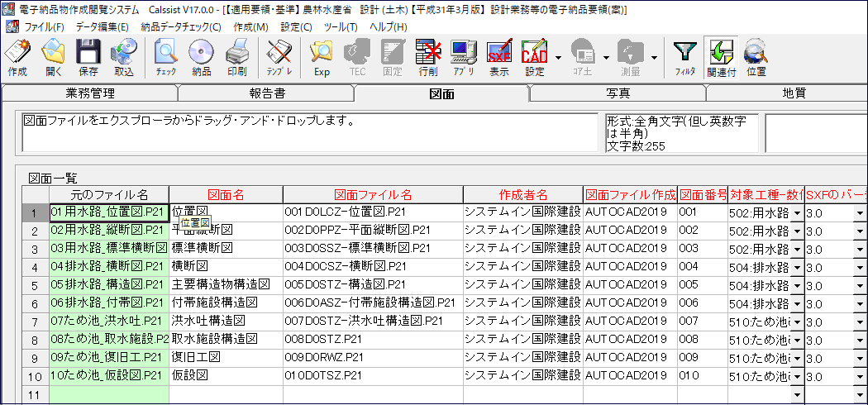The image size is (868, 405).
Task: Click the 取込 import icon
Action: click(124, 58)
